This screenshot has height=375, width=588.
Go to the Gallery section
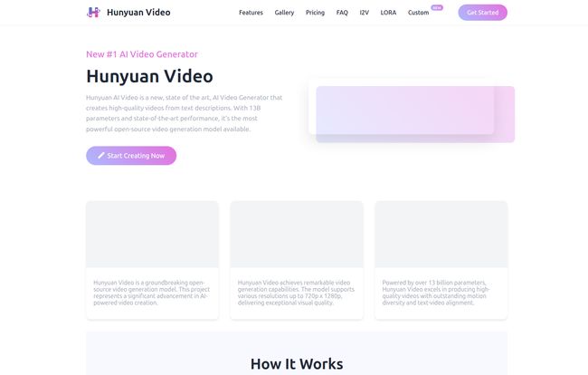(x=284, y=13)
